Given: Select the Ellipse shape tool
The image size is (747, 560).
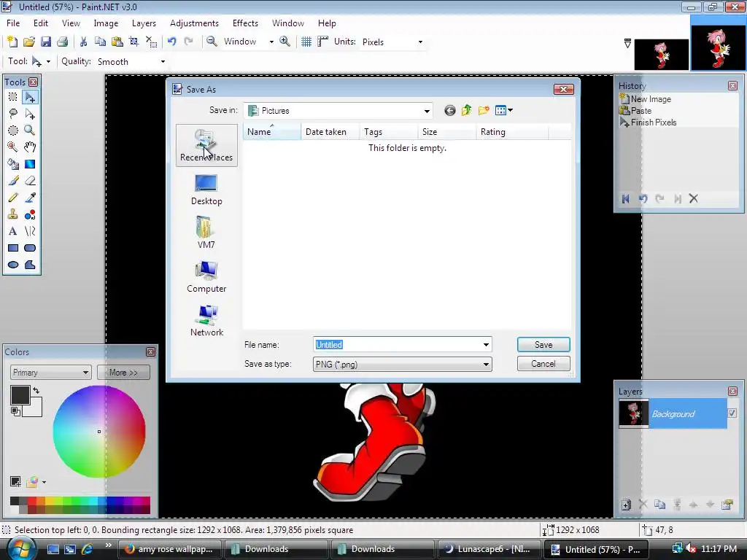Looking at the screenshot, I should 13,265.
